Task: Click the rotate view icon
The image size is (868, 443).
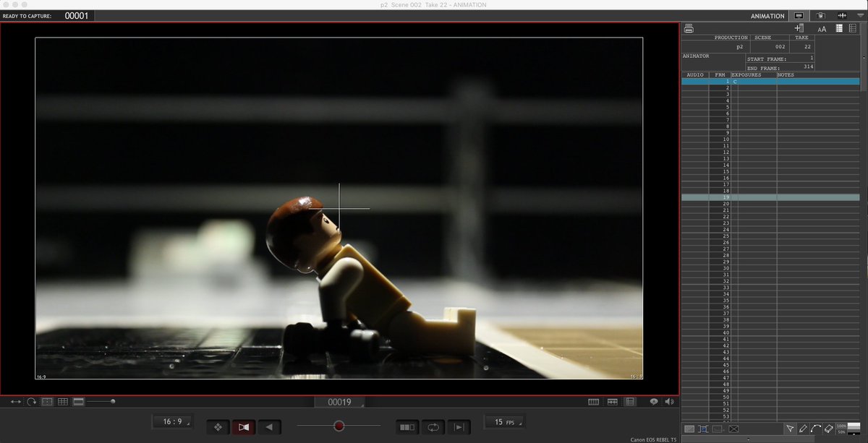Action: click(31, 402)
